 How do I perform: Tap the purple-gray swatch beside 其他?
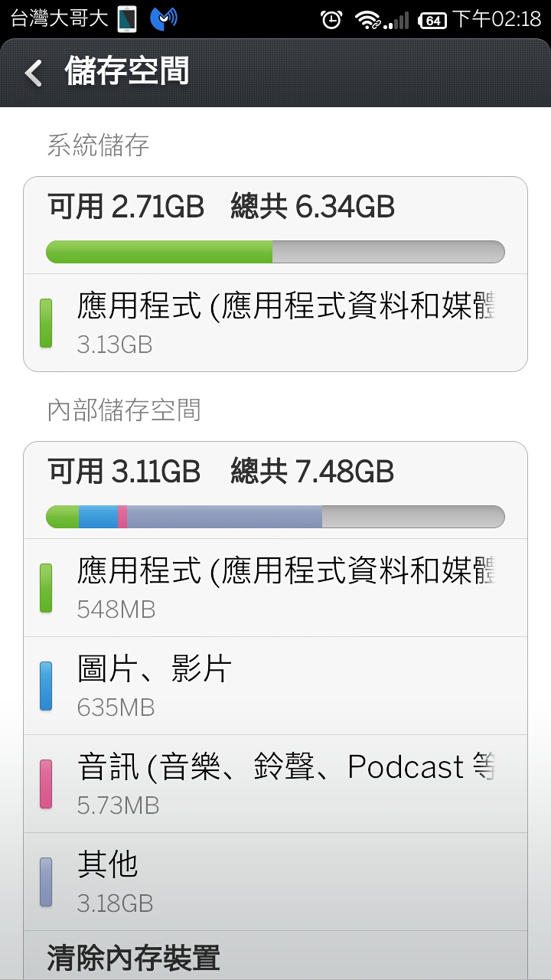click(46, 882)
